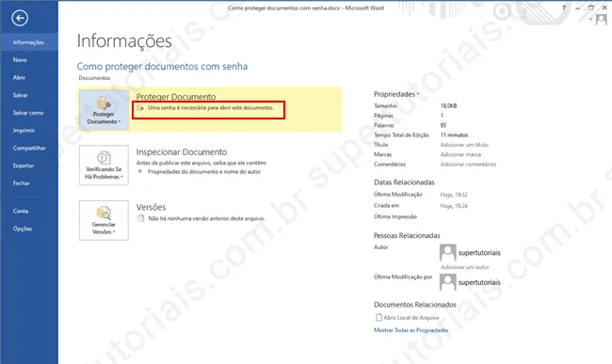Screen dimensions: 612x364
Task: Click 'Propriedades do documento e nome do autor' text
Action: pyautogui.click(x=204, y=171)
